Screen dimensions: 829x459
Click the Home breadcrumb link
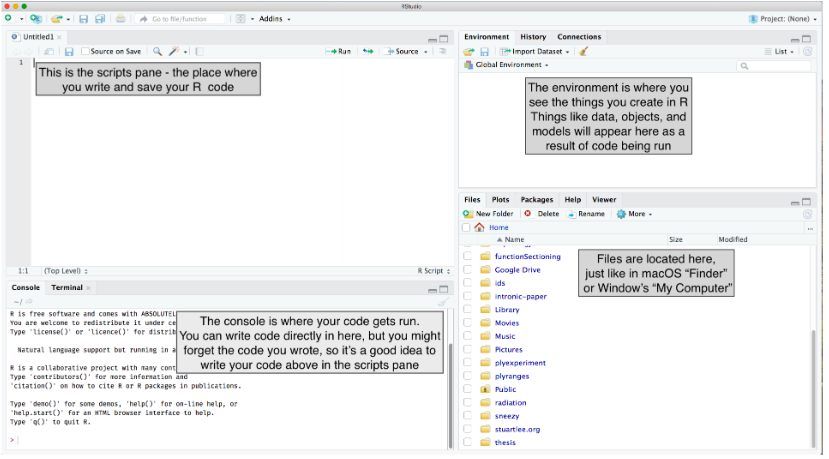click(x=499, y=227)
